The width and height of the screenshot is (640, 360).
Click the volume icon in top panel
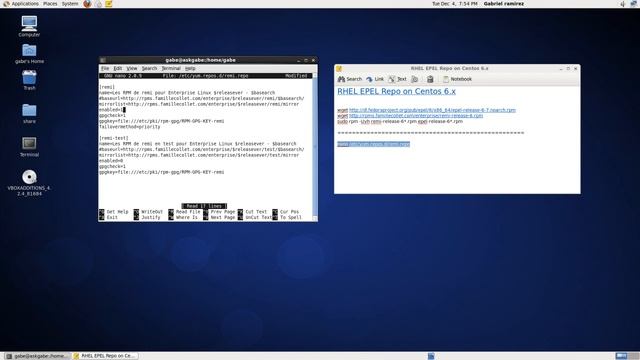[x=623, y=4]
